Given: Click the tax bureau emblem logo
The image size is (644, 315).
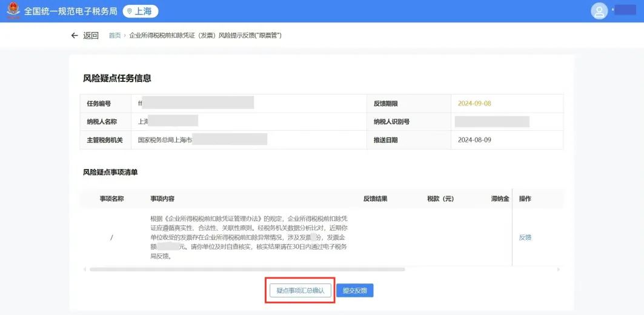Looking at the screenshot, I should click(x=13, y=11).
